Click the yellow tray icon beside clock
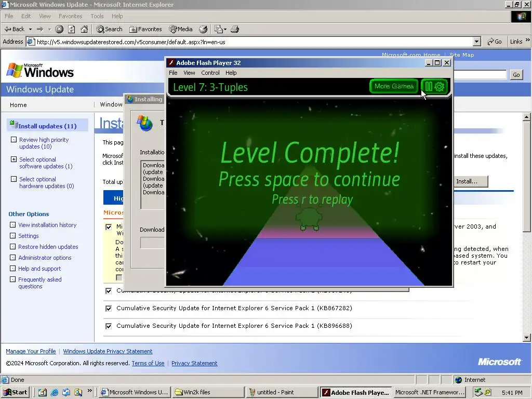 pyautogui.click(x=488, y=392)
